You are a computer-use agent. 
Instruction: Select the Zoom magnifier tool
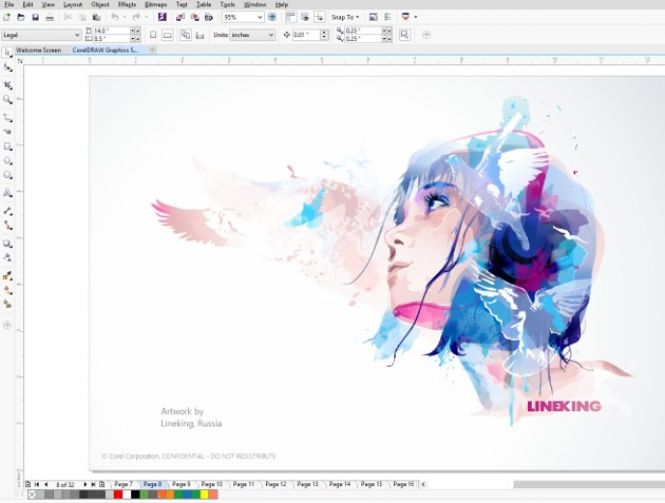point(8,100)
